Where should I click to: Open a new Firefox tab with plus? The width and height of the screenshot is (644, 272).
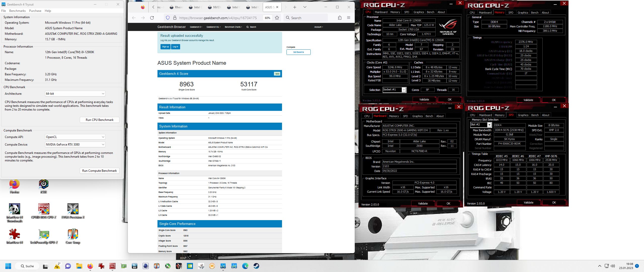coord(295,7)
